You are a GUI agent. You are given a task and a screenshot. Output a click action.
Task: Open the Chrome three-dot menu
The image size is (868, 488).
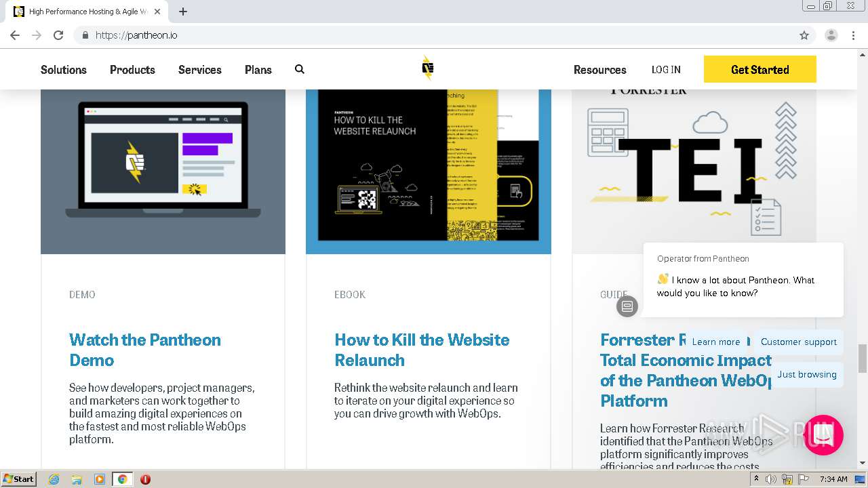pos(853,35)
